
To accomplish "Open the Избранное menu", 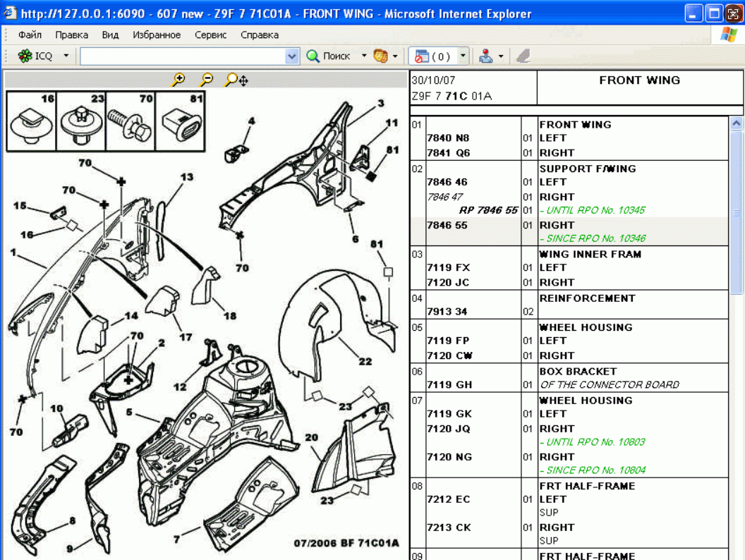I will [157, 35].
